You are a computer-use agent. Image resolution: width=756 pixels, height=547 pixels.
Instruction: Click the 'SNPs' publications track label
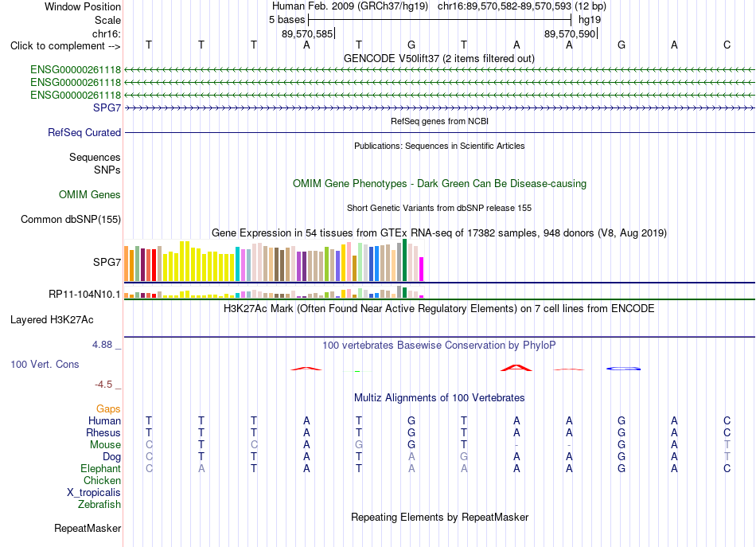(x=107, y=170)
